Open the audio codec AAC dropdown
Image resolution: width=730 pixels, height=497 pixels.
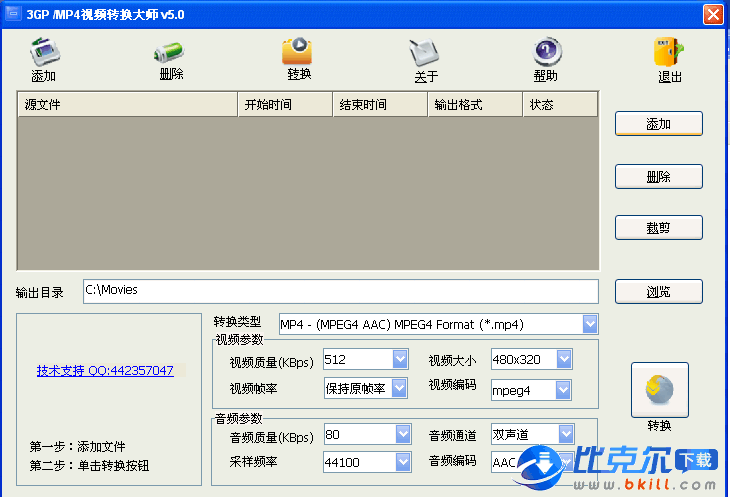(x=566, y=462)
